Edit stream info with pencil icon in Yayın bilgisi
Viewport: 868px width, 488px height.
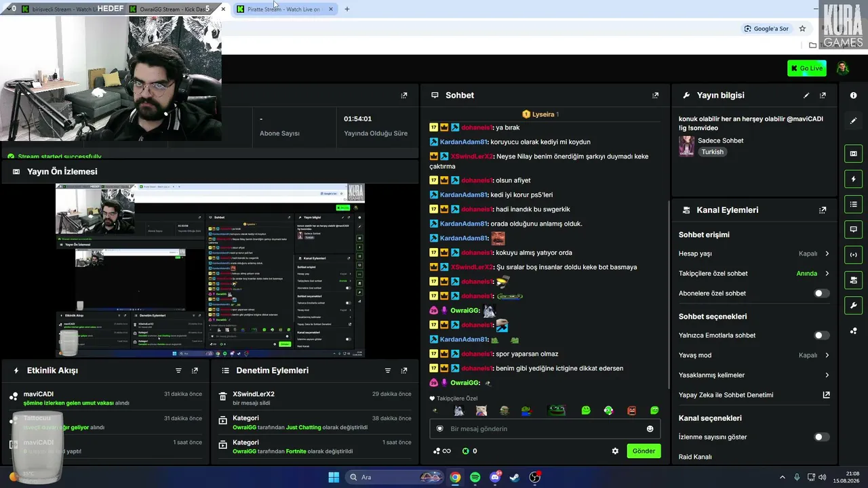coord(806,96)
